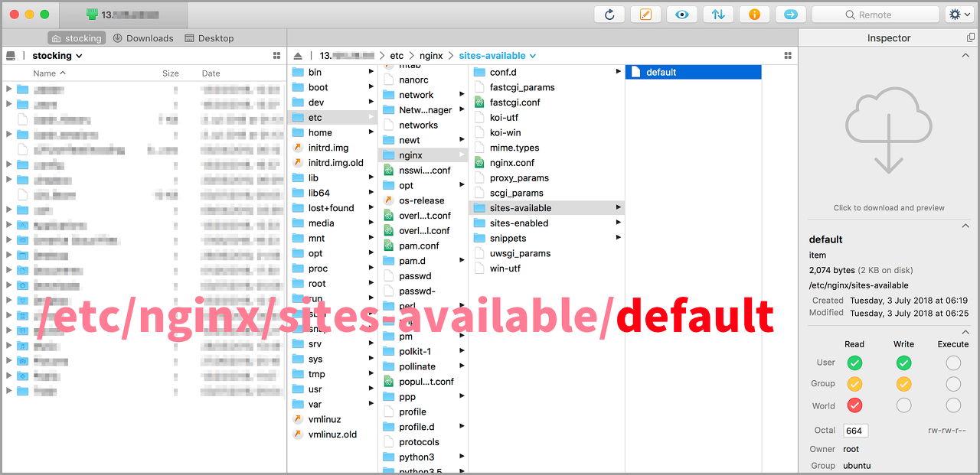The height and width of the screenshot is (475, 980).
Task: Select the polkit-1 folder icon
Action: click(389, 351)
